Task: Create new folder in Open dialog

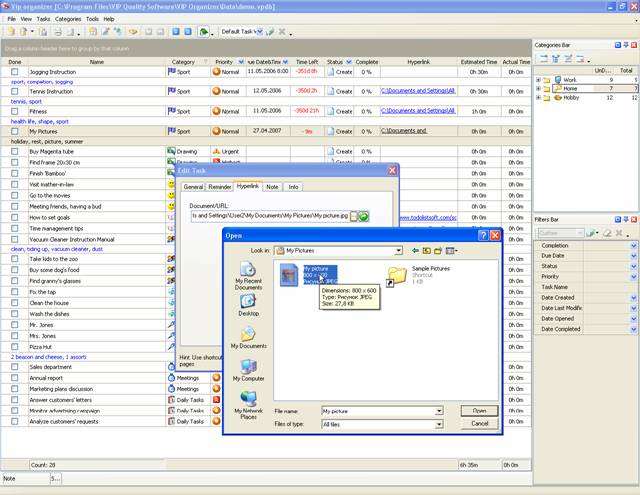Action: click(x=438, y=250)
